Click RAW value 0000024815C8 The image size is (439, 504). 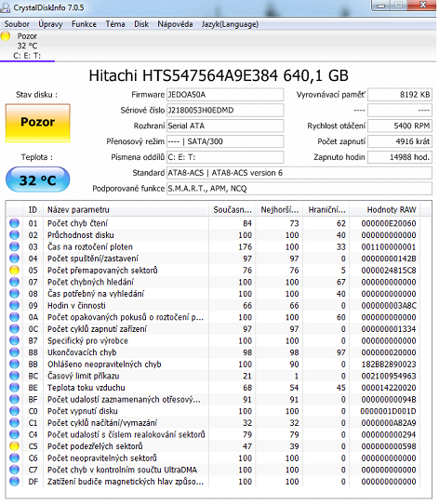389,271
